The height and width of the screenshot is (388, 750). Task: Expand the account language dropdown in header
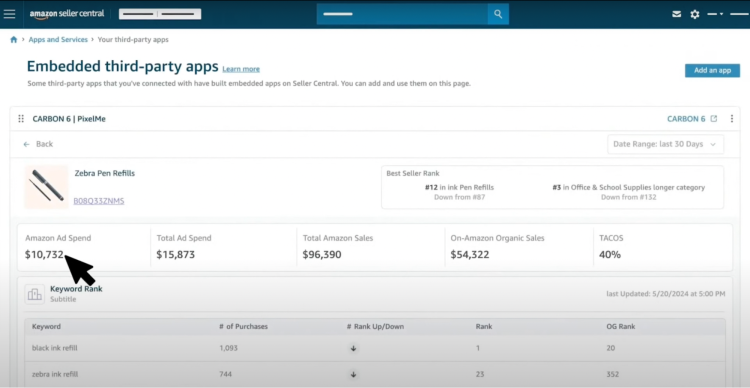tap(715, 14)
